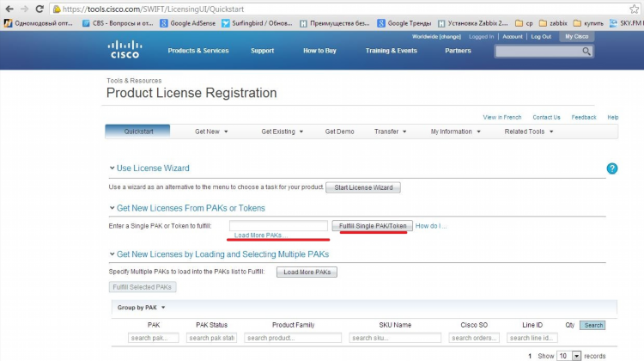Click the search sku filter field

click(395, 338)
